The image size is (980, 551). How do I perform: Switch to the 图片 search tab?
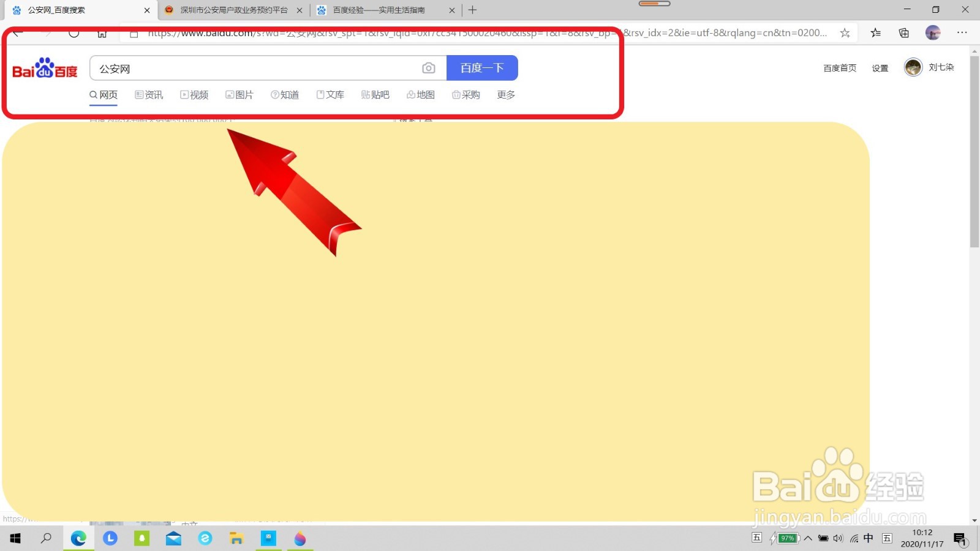[239, 95]
